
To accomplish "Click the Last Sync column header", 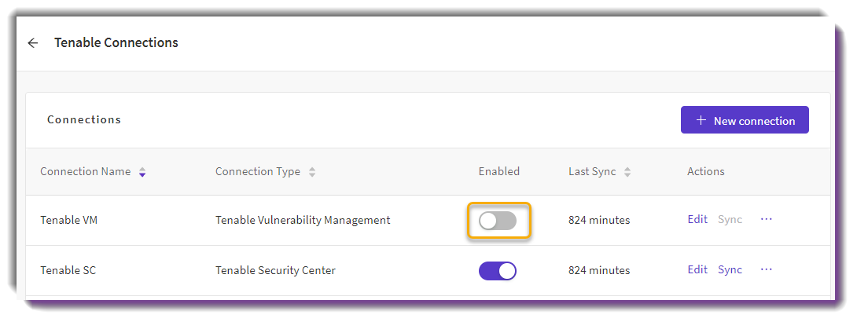I will coord(592,171).
